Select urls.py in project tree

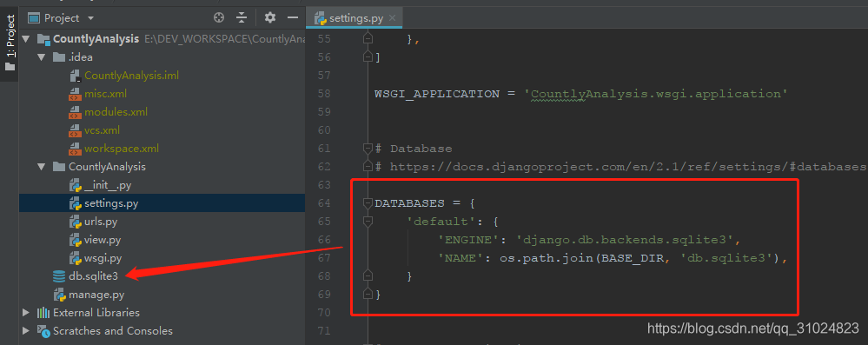point(101,222)
